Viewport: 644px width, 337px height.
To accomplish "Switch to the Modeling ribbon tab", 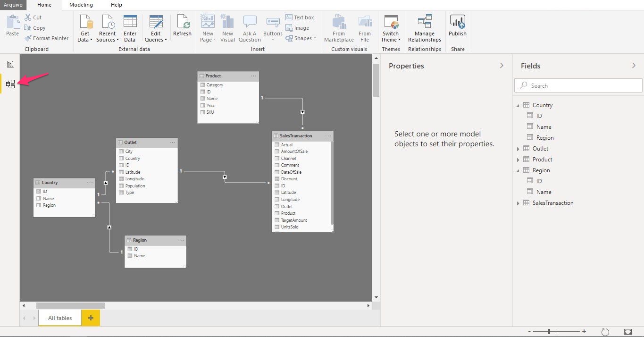I will pyautogui.click(x=81, y=5).
